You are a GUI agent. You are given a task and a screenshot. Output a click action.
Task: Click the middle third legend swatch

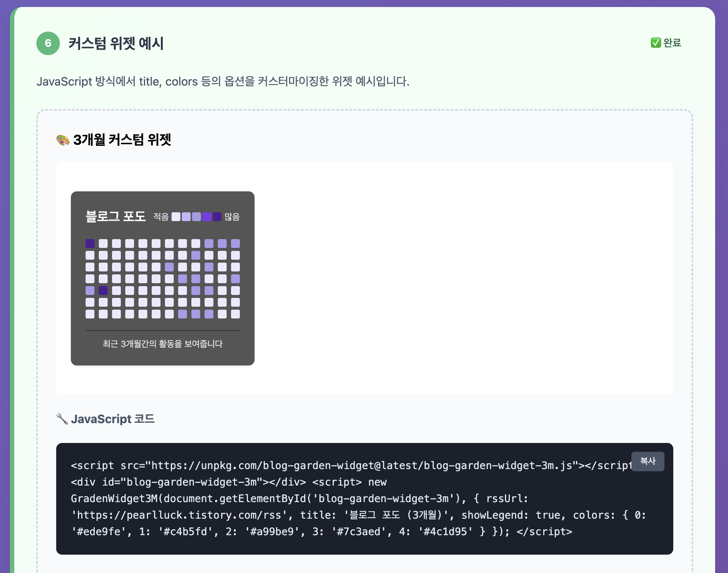[197, 217]
